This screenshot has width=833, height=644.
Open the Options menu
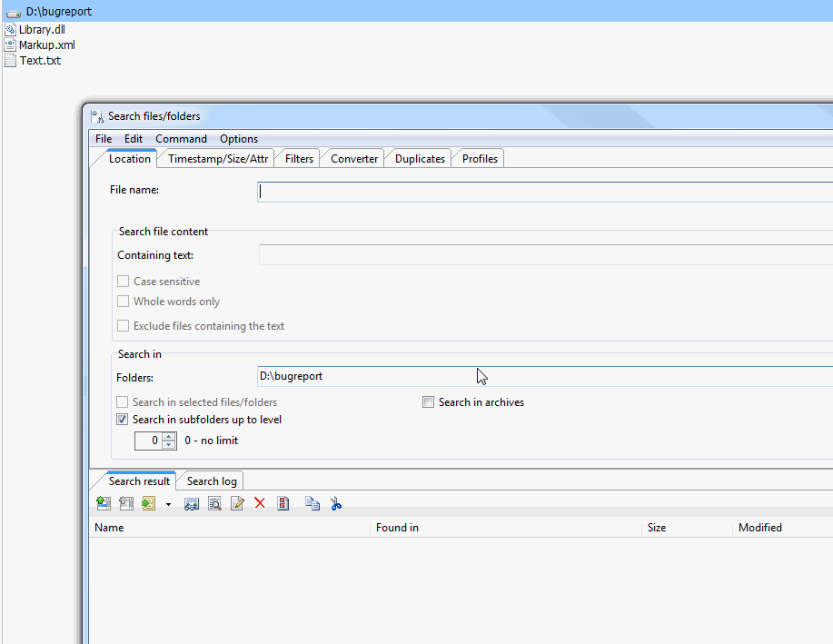click(239, 139)
